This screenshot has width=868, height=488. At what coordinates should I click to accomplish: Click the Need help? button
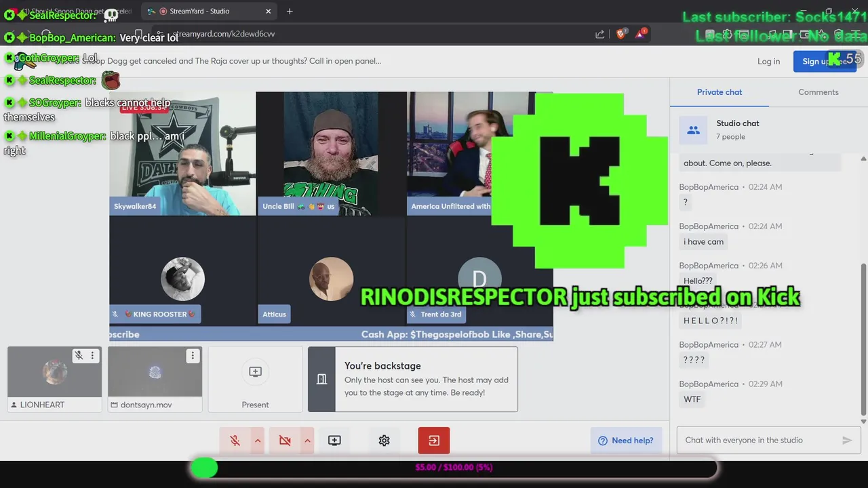point(625,441)
